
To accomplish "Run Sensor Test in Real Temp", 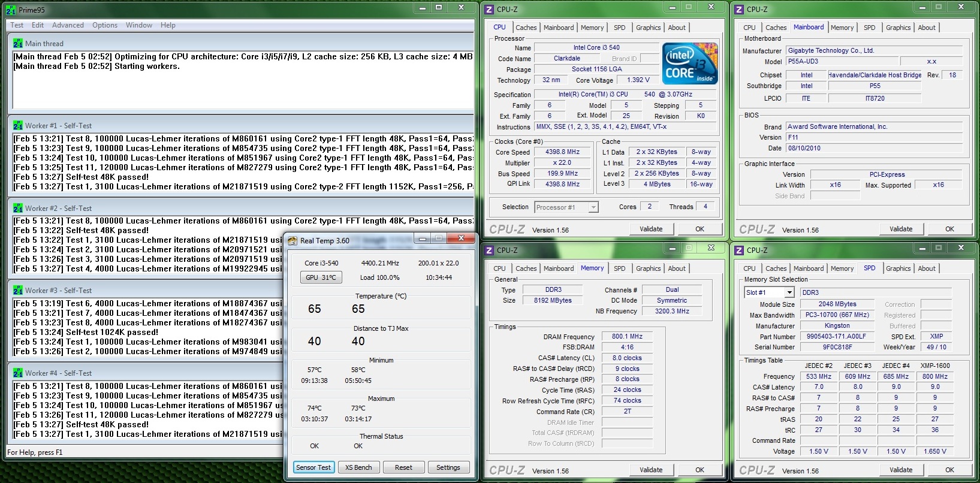I will click(x=313, y=467).
